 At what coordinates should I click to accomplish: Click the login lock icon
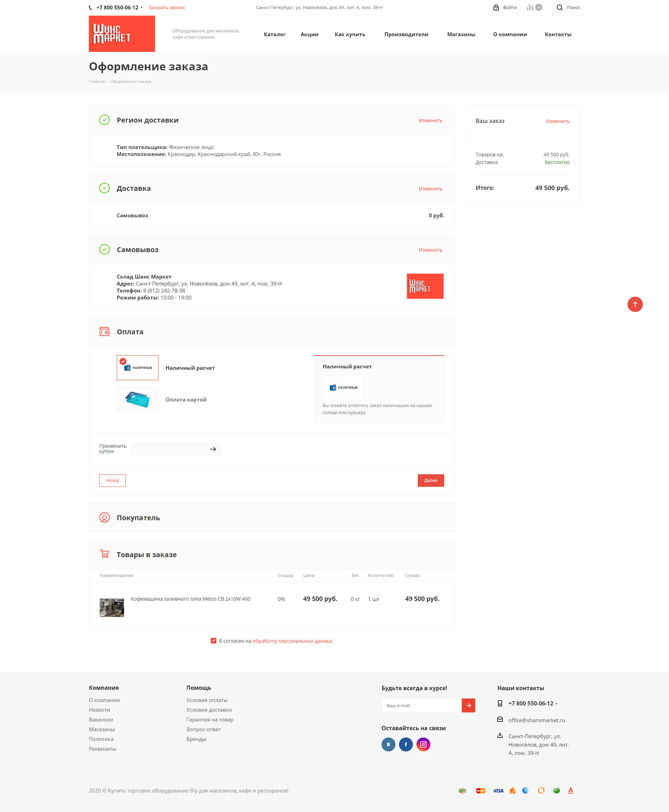tap(496, 7)
